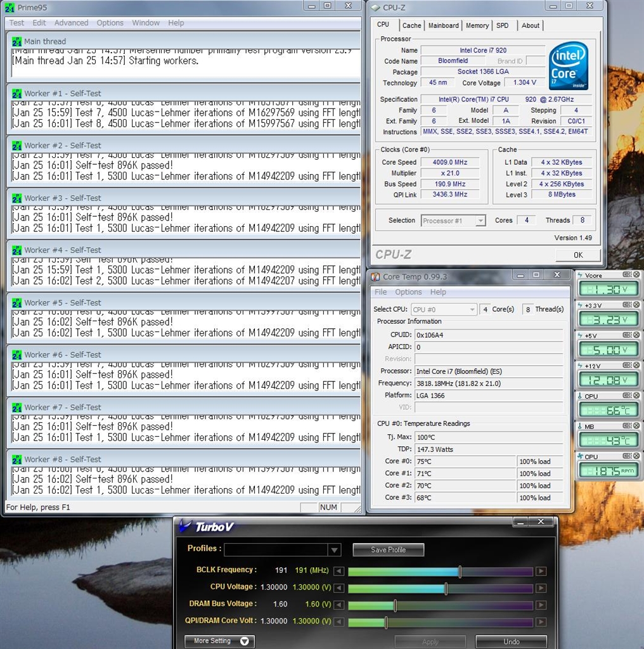Close the +3.3V monitor panel
Image resolution: width=644 pixels, height=649 pixels.
636,305
